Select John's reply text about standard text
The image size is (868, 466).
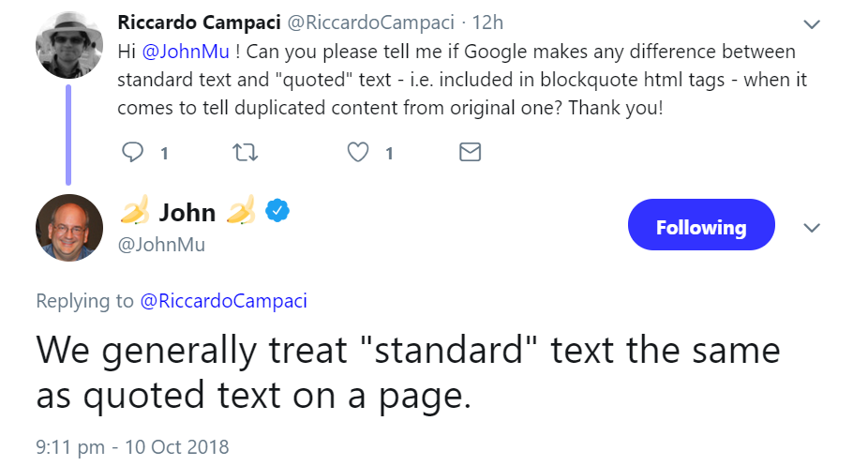coord(408,373)
